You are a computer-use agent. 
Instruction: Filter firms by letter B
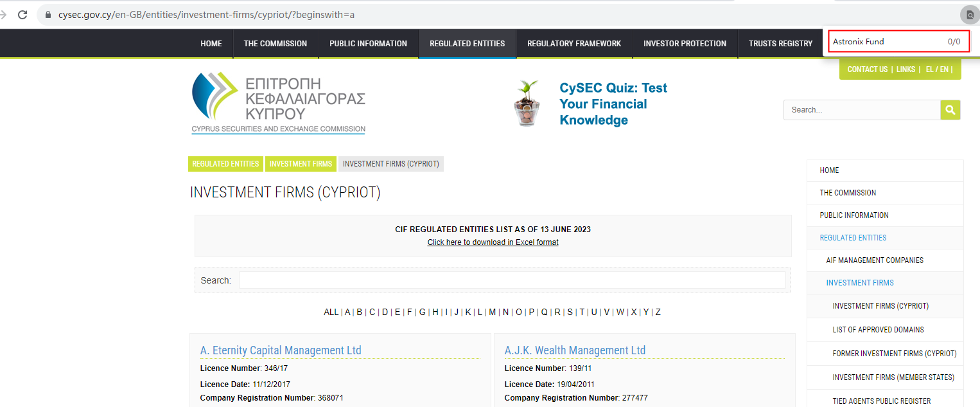point(360,312)
